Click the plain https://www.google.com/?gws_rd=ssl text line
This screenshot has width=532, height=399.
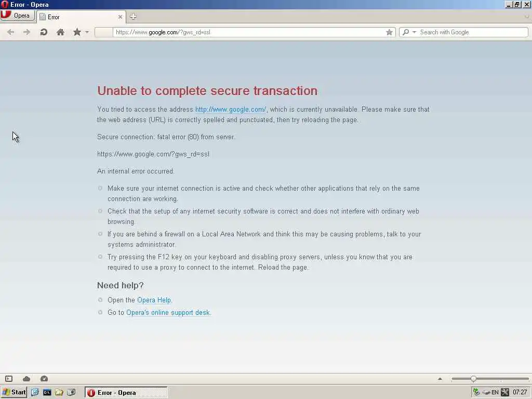pyautogui.click(x=153, y=154)
